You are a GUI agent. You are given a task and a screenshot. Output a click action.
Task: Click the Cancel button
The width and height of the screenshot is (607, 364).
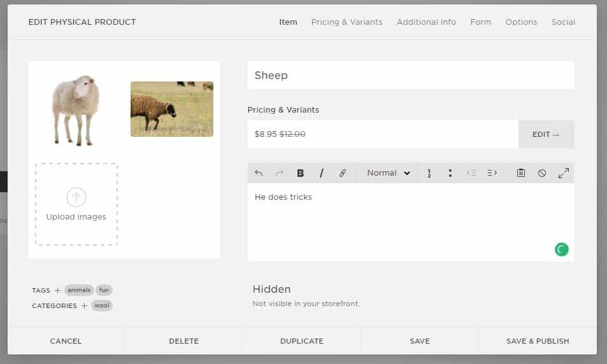[x=66, y=341]
